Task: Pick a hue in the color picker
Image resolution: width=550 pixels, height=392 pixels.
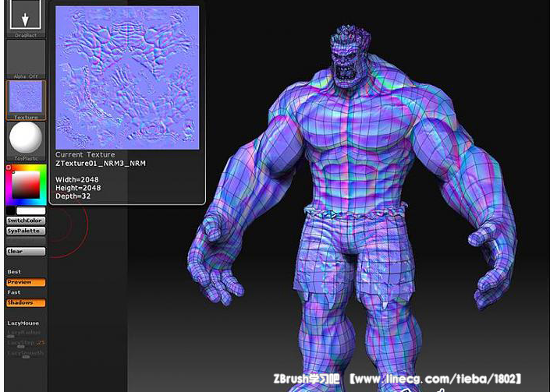Action: [x=26, y=185]
